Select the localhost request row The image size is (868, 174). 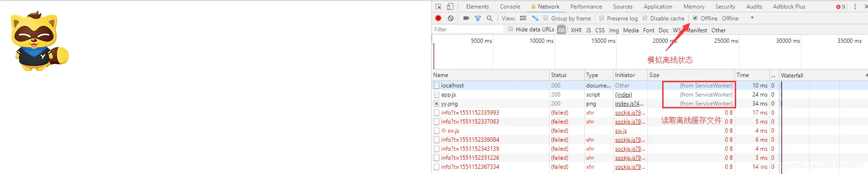[x=650, y=86]
